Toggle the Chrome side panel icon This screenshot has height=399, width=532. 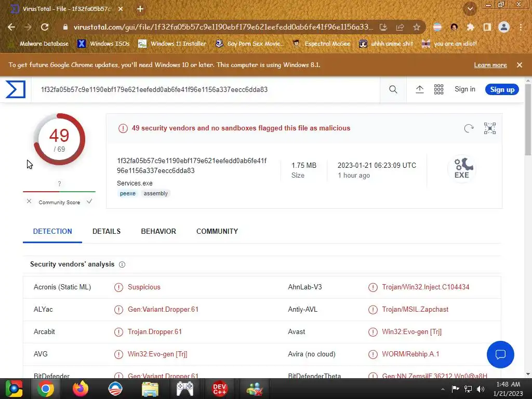487,27
